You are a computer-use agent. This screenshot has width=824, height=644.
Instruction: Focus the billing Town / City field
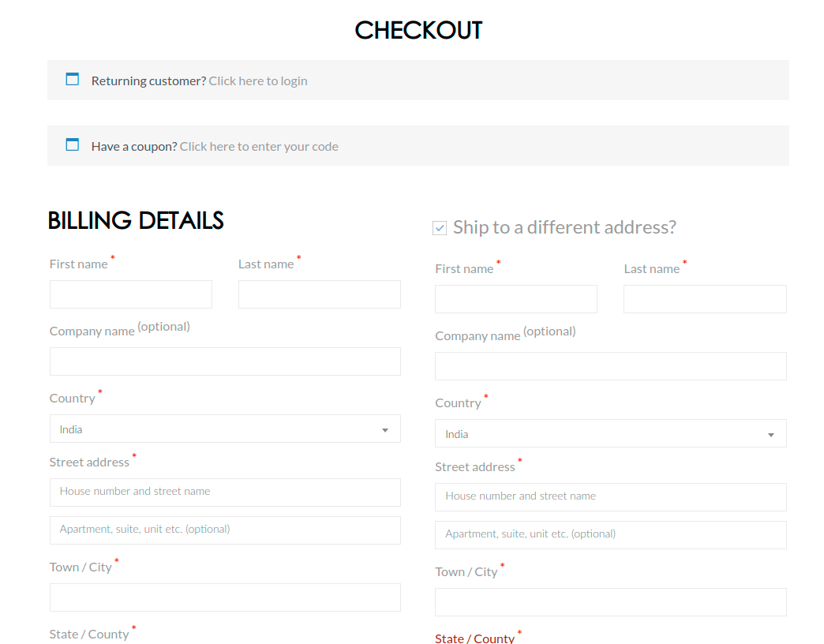225,597
